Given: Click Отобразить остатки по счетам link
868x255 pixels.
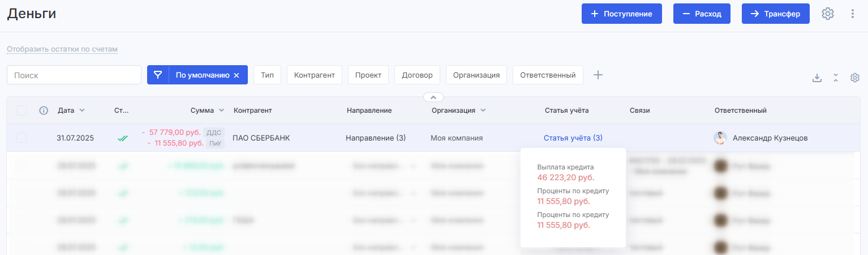Looking at the screenshot, I should pos(62,49).
